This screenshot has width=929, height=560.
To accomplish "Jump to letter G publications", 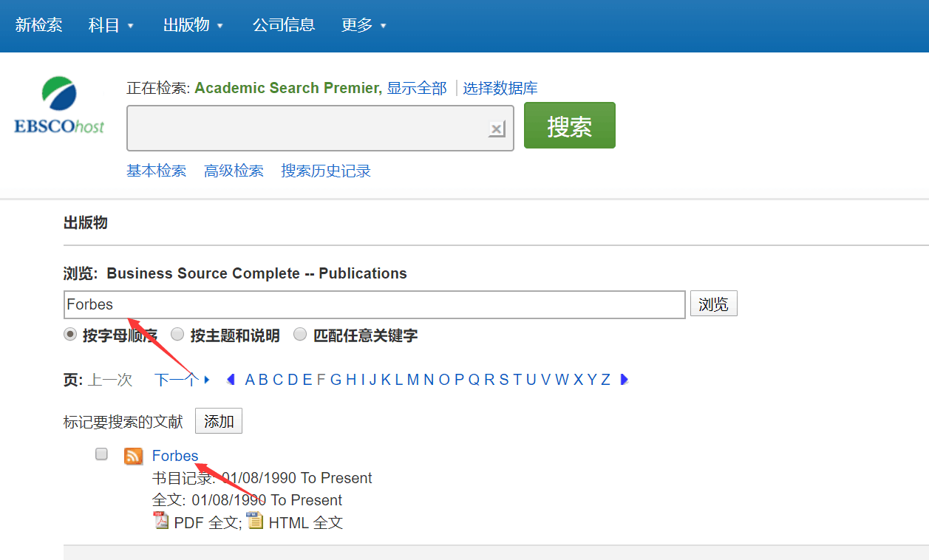I will [336, 380].
